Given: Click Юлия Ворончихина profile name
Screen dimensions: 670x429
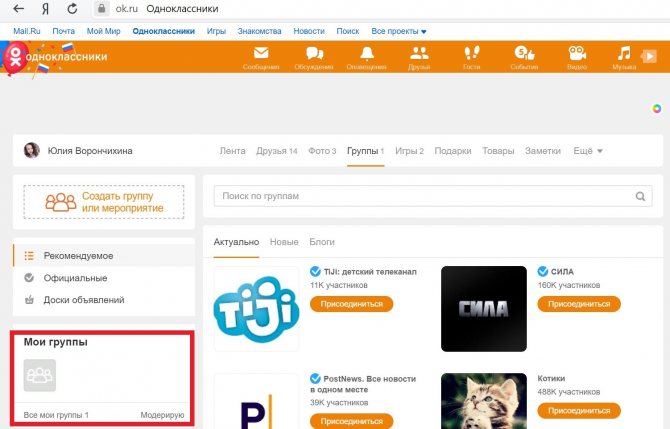Looking at the screenshot, I should click(90, 151).
